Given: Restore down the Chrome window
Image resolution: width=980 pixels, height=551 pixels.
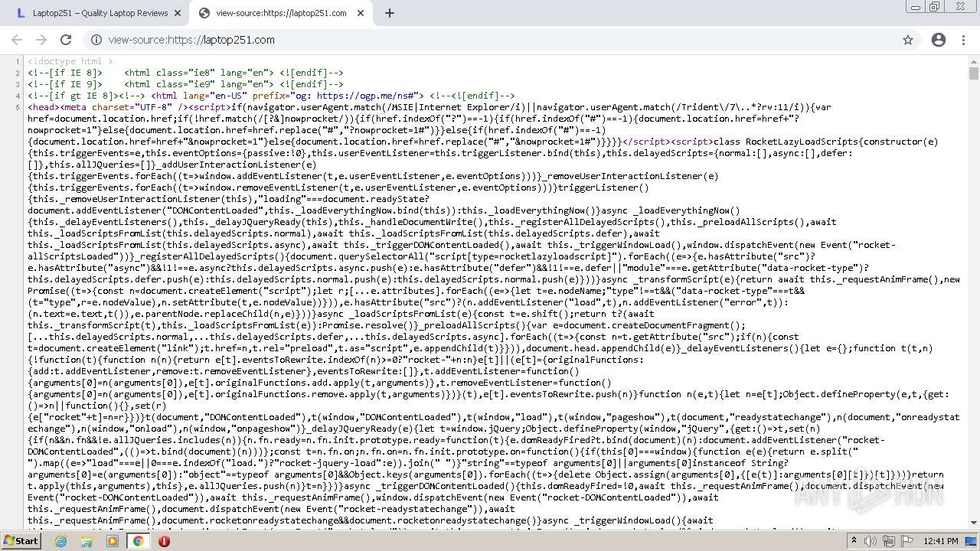Looking at the screenshot, I should [935, 6].
